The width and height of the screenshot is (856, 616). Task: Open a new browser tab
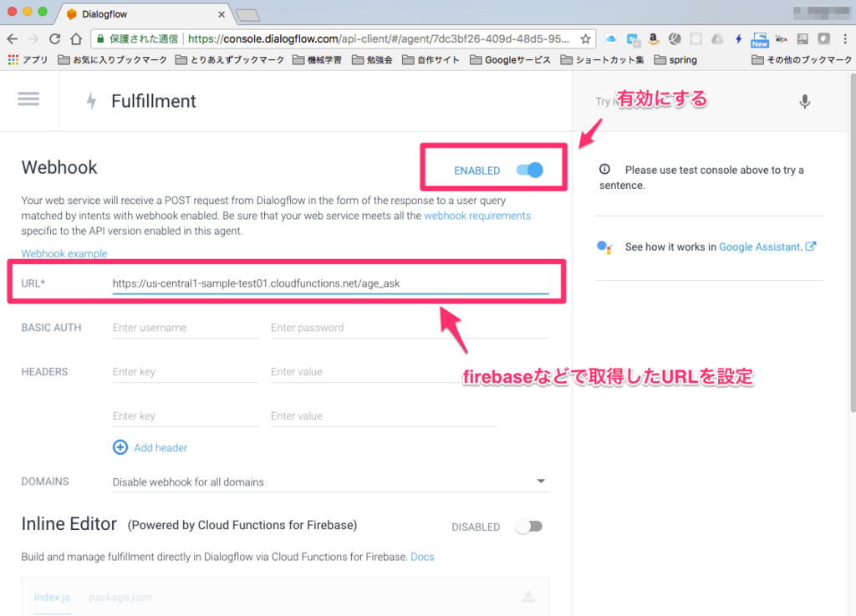coord(248,15)
